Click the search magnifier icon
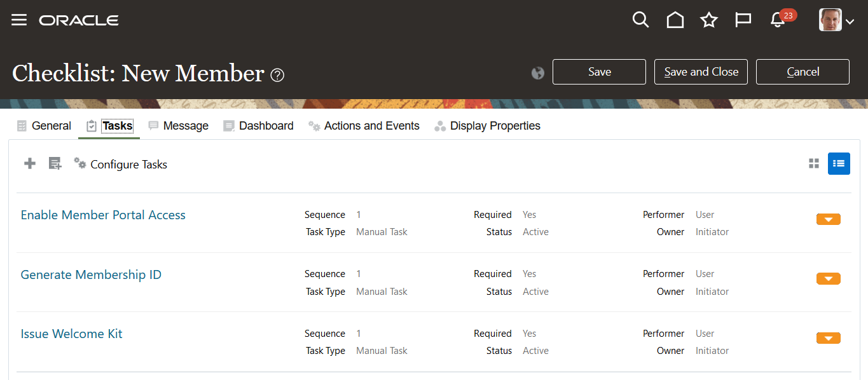This screenshot has width=868, height=380. coord(640,20)
